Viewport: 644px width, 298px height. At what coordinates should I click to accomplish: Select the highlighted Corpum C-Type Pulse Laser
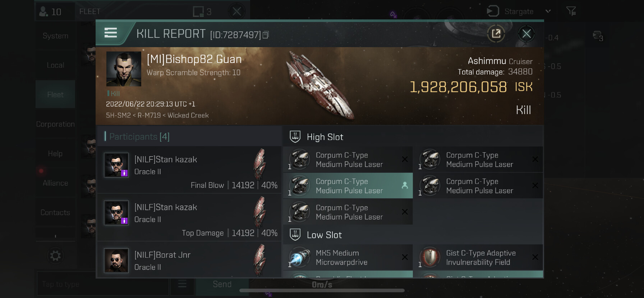[348, 186]
